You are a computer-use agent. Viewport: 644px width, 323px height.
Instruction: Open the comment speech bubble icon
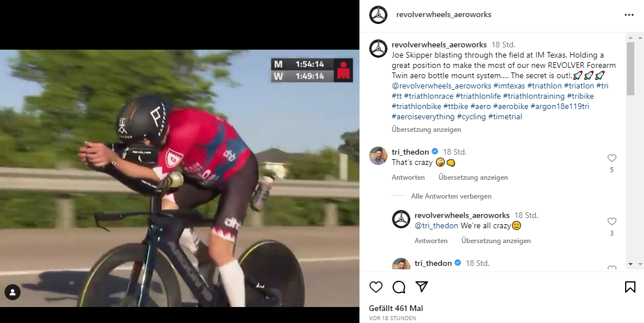[x=399, y=287]
